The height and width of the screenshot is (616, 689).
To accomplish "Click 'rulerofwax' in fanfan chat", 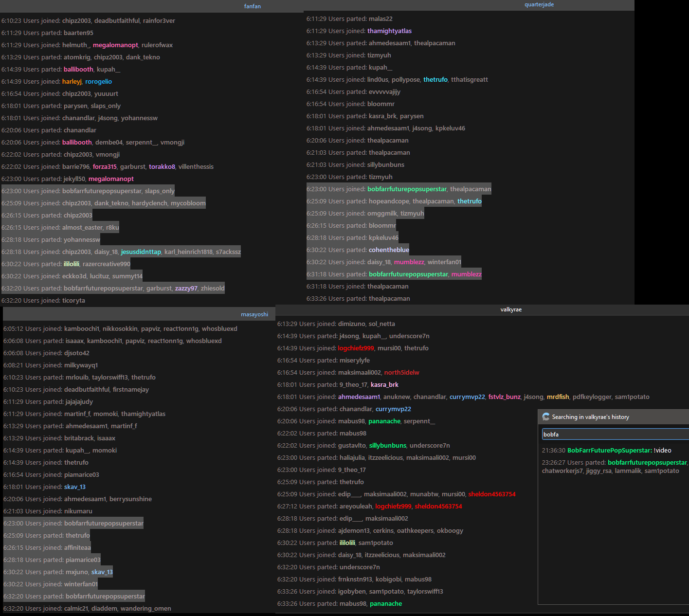I will [157, 45].
